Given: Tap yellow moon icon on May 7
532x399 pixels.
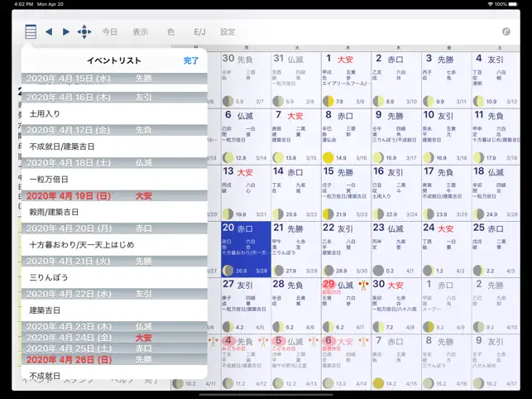Looking at the screenshot, I should (x=378, y=383).
